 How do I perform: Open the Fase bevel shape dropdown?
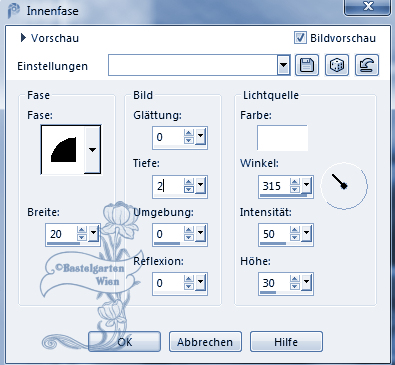click(x=92, y=150)
